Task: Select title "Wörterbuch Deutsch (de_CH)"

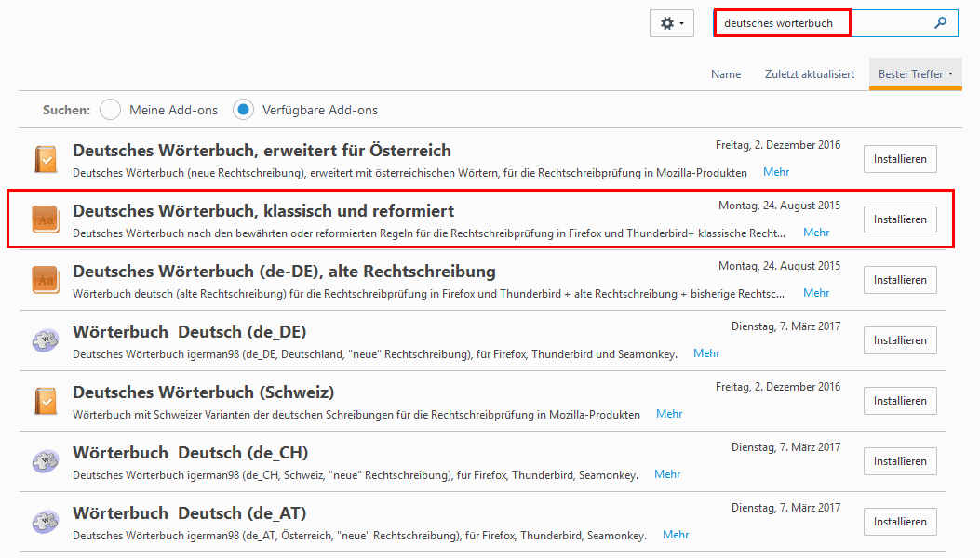Action: pos(191,453)
